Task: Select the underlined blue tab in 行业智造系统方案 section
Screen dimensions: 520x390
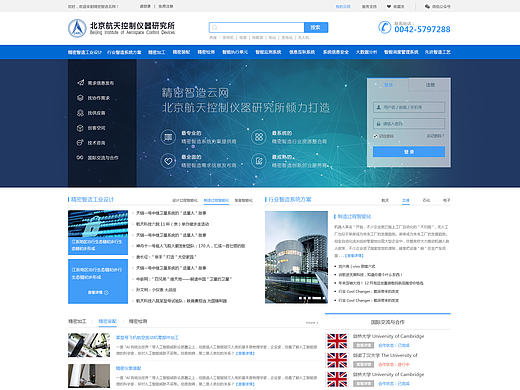Action: 406,200
